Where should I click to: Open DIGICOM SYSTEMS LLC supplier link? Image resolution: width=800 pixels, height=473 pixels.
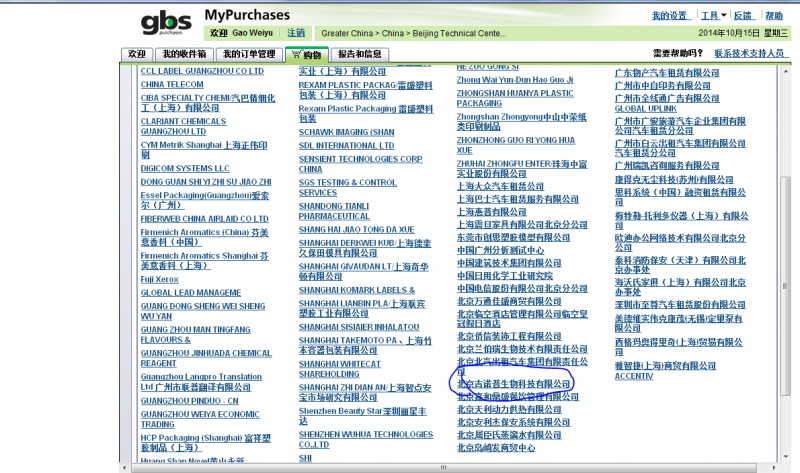(185, 168)
